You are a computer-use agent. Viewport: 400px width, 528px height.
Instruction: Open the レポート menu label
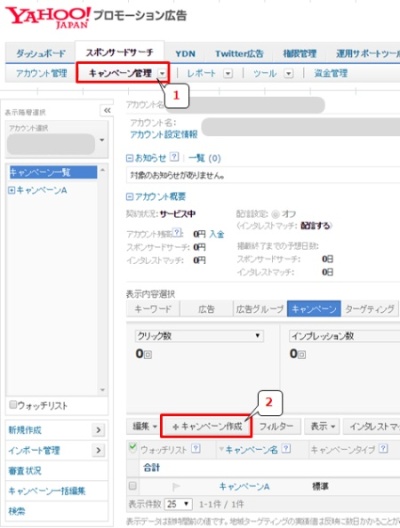click(x=201, y=73)
